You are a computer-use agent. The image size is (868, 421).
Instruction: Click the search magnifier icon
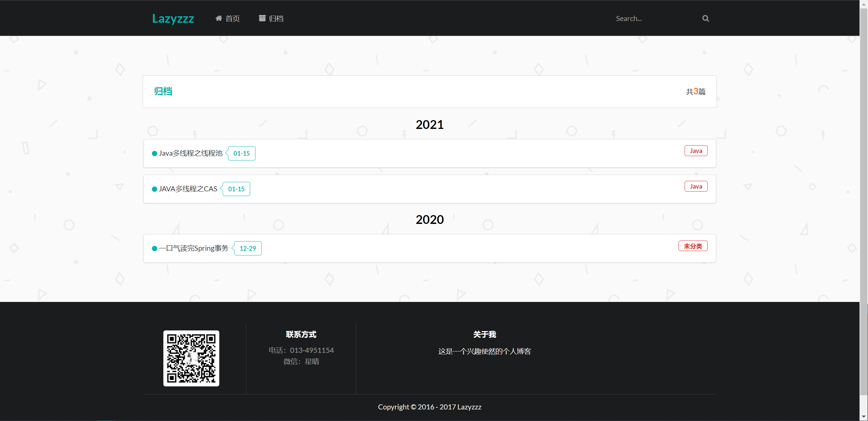point(705,18)
